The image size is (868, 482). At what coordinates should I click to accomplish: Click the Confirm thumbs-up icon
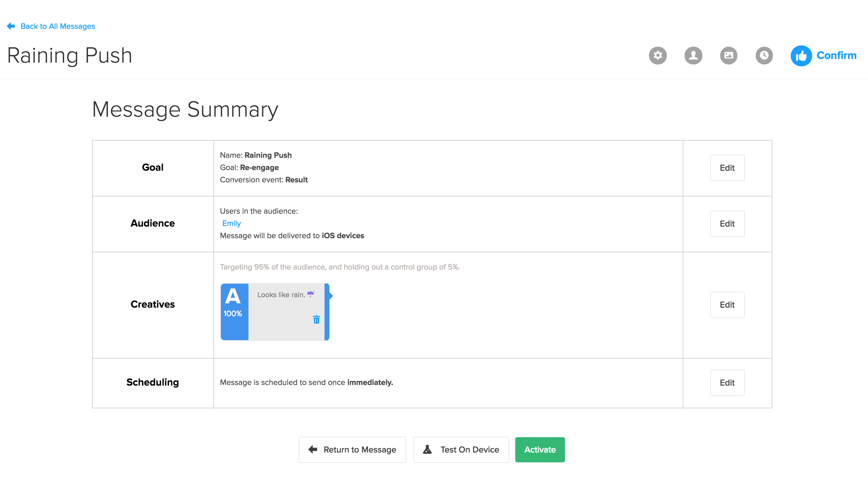[801, 56]
